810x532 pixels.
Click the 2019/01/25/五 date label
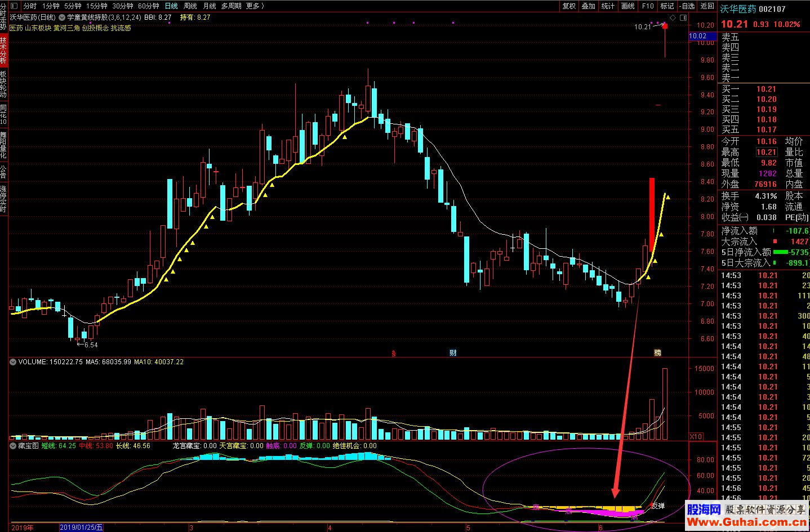(x=82, y=527)
